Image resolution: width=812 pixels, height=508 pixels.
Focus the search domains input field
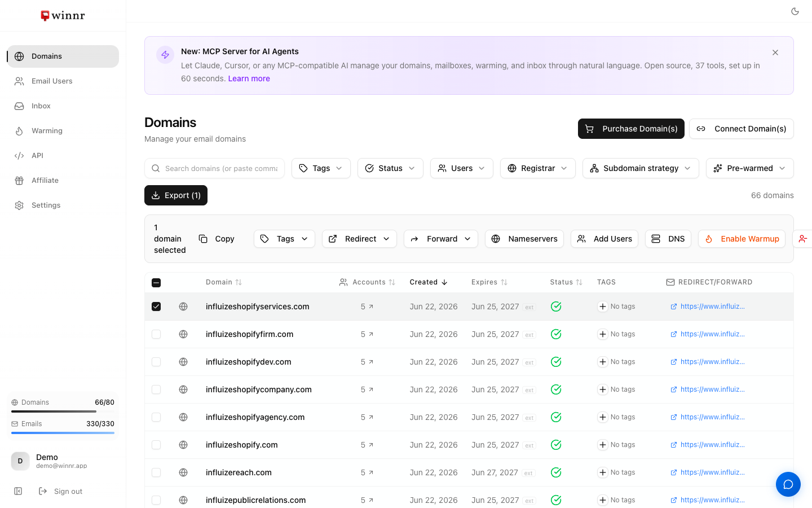click(214, 168)
